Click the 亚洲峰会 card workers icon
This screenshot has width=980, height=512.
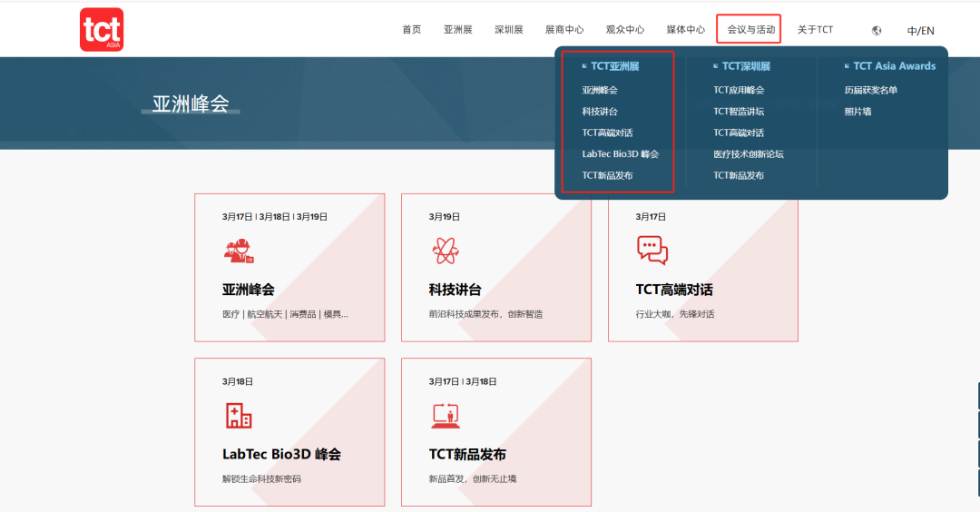(239, 251)
